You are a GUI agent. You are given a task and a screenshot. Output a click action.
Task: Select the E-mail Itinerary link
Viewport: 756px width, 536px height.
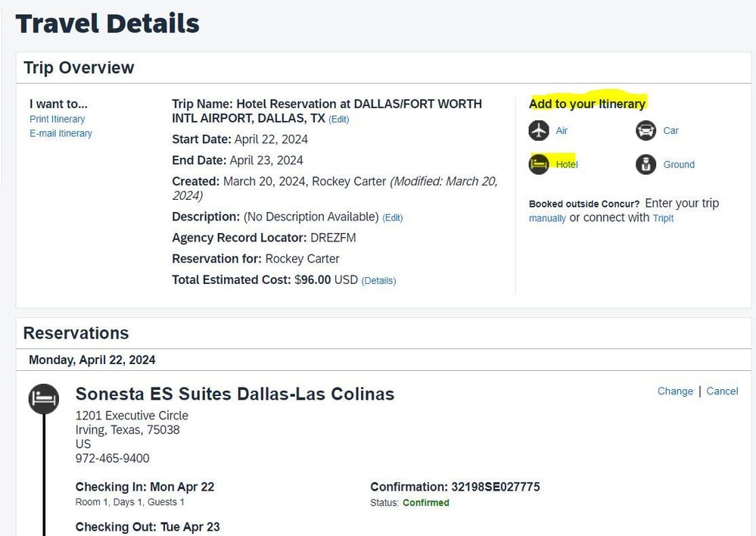click(61, 134)
